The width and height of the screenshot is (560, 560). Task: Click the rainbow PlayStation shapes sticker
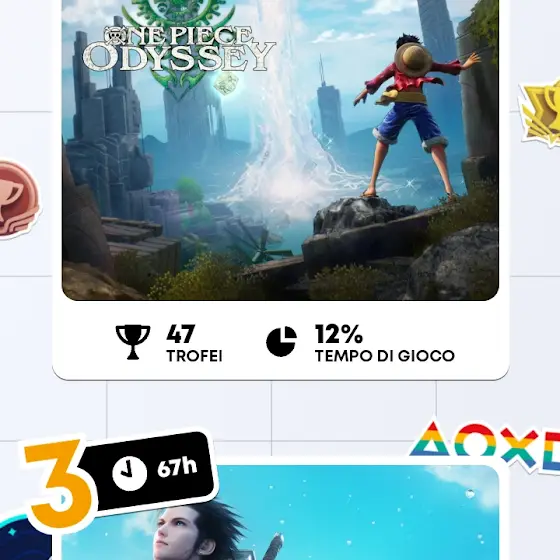pyautogui.click(x=485, y=445)
